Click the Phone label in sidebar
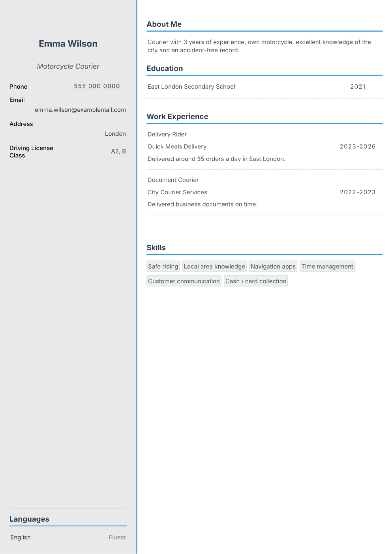 pos(19,86)
